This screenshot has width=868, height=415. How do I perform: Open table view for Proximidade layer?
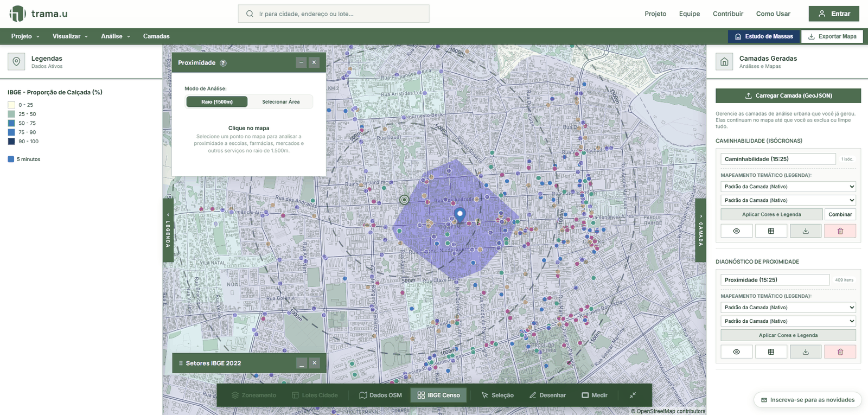771,352
